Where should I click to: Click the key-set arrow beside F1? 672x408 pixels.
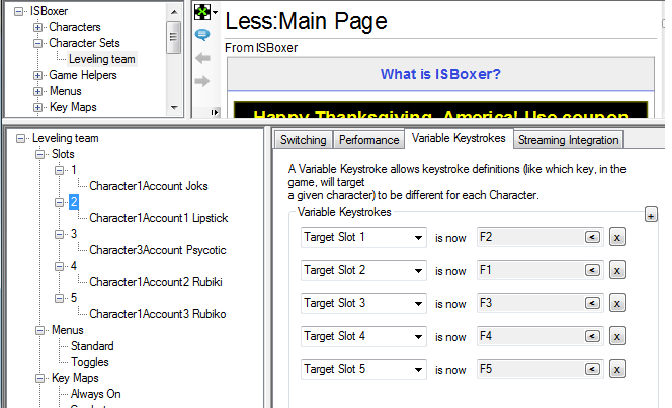[592, 270]
